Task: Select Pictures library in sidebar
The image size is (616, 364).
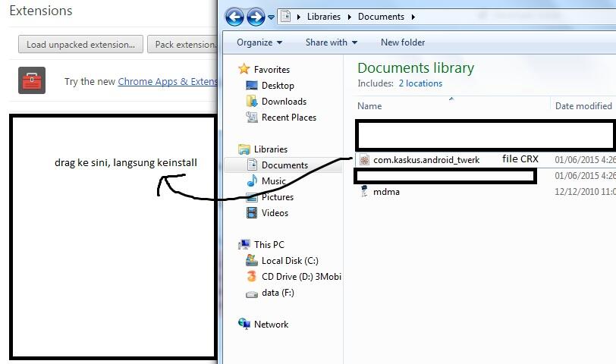Action: 278,197
